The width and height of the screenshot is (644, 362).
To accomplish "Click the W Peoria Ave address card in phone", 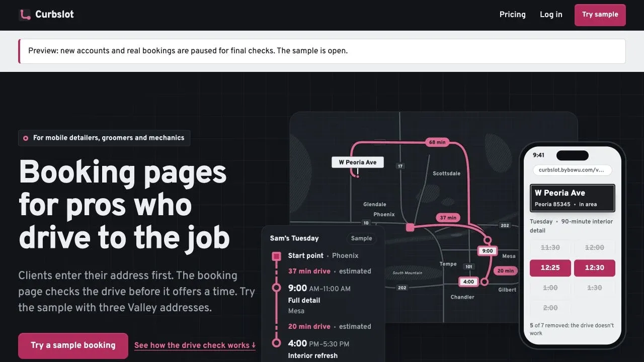I will click(573, 198).
